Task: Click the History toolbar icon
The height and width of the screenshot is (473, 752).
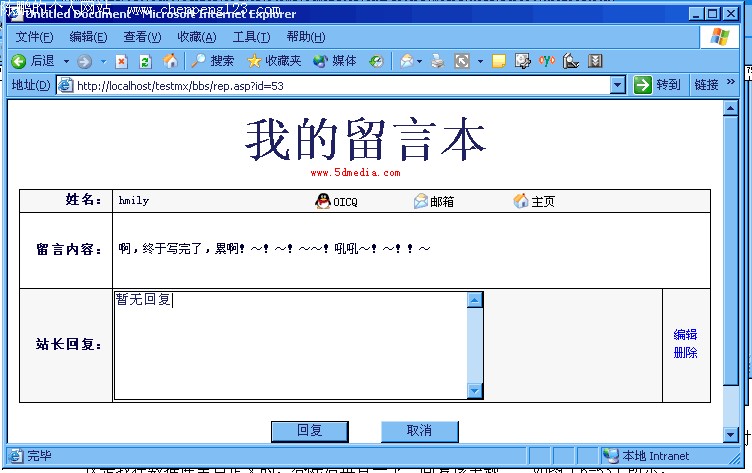Action: coord(376,61)
